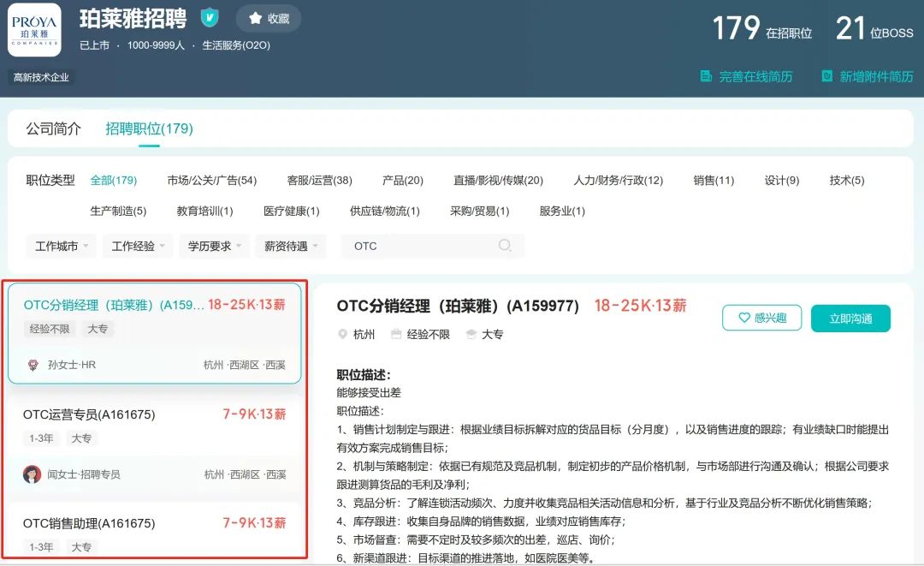Click 18-25K·13薪 salary in detail header
This screenshot has height=566, width=924.
click(x=641, y=306)
